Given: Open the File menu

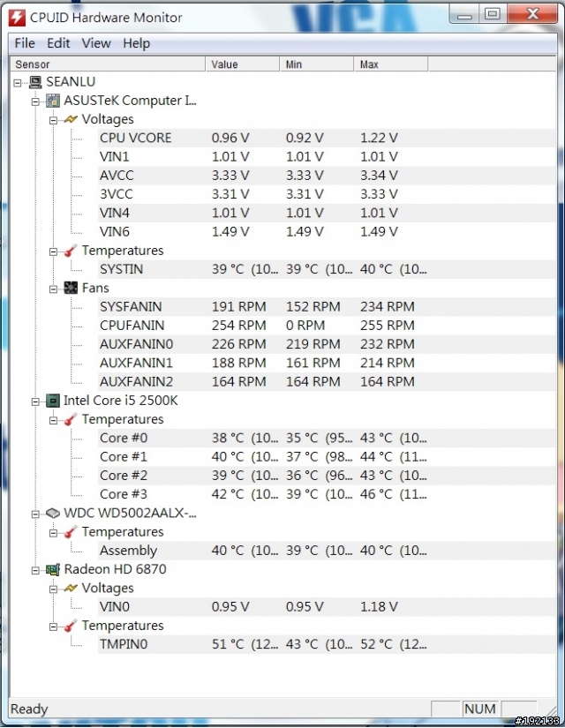Looking at the screenshot, I should click(x=25, y=43).
